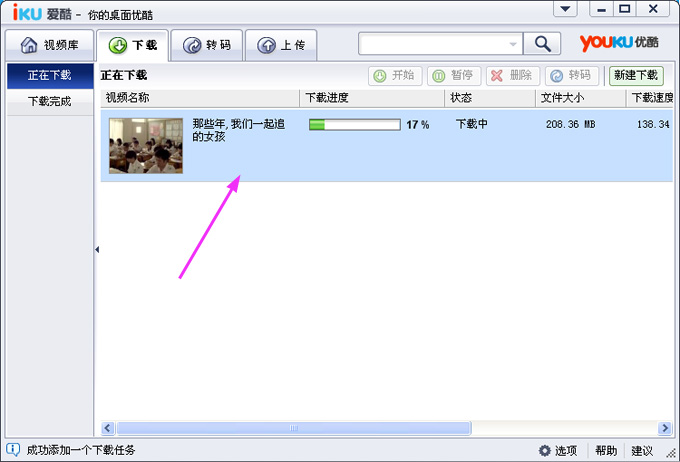The height and width of the screenshot is (462, 680).
Task: Close the iKu window
Action: pos(653,9)
